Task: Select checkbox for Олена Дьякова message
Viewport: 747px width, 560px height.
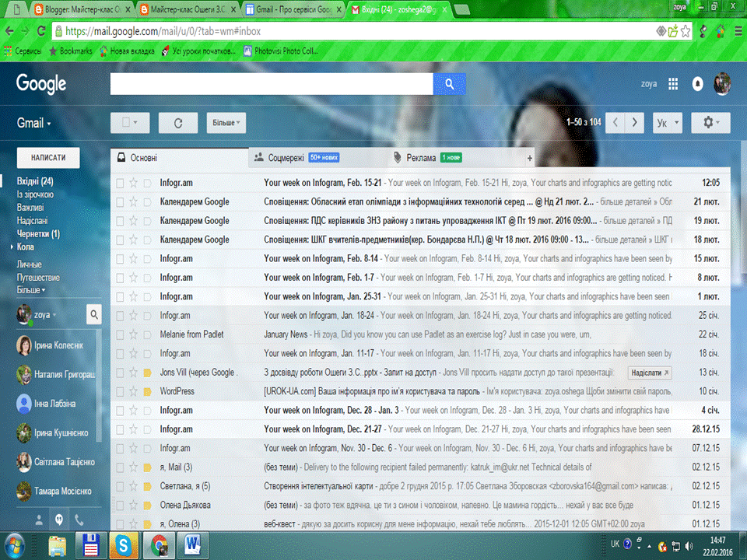Action: (x=120, y=506)
